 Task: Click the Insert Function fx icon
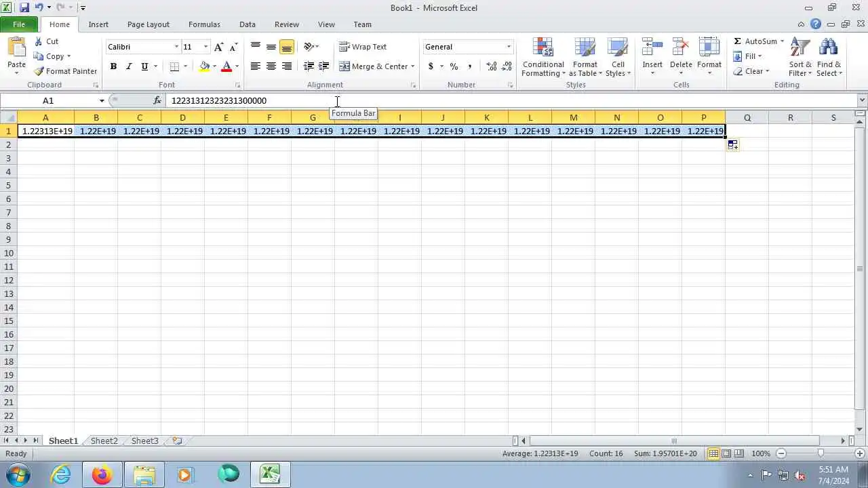point(157,100)
